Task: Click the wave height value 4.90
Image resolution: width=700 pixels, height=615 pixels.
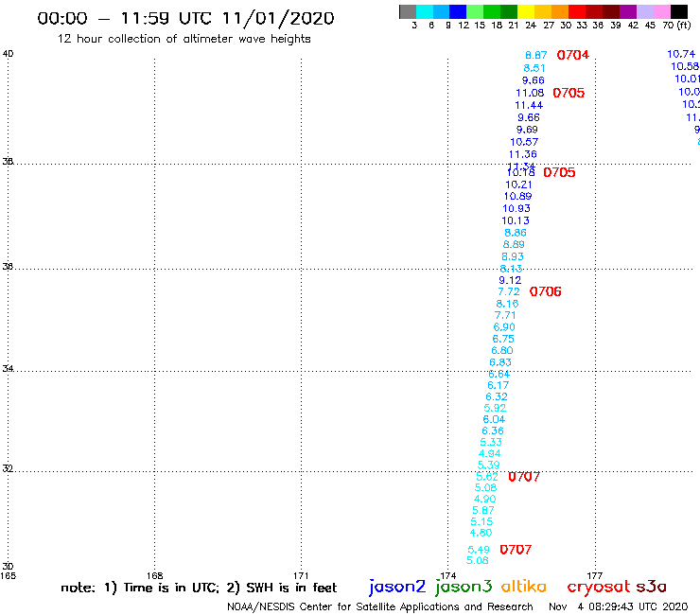Action: point(485,499)
